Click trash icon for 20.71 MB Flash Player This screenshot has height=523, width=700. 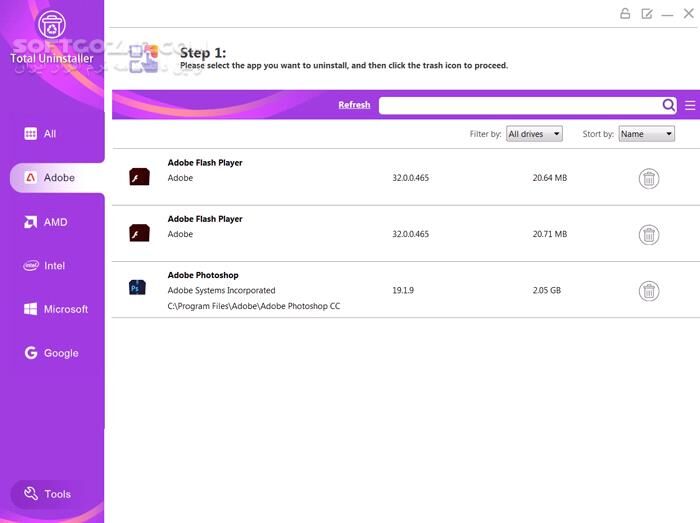pos(649,235)
